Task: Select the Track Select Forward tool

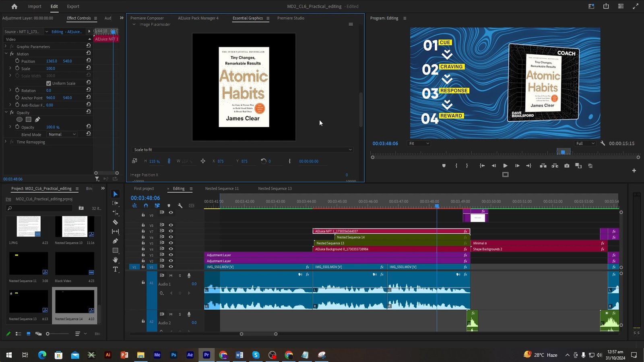Action: tap(116, 204)
